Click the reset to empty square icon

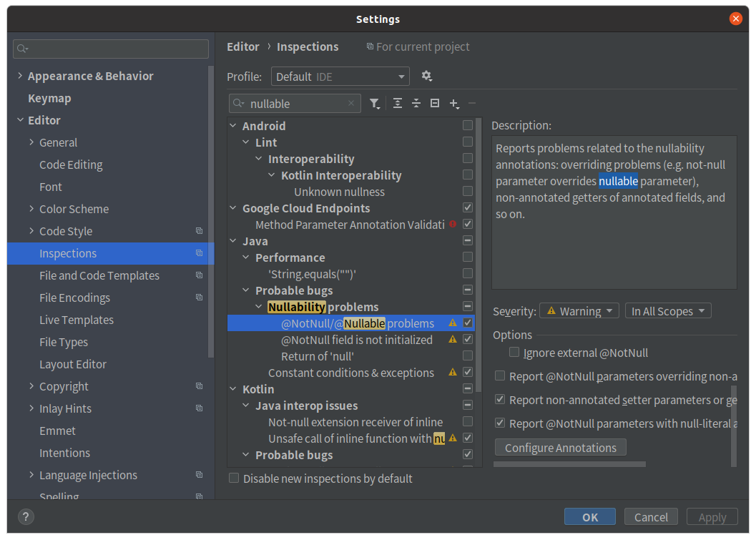pos(435,104)
